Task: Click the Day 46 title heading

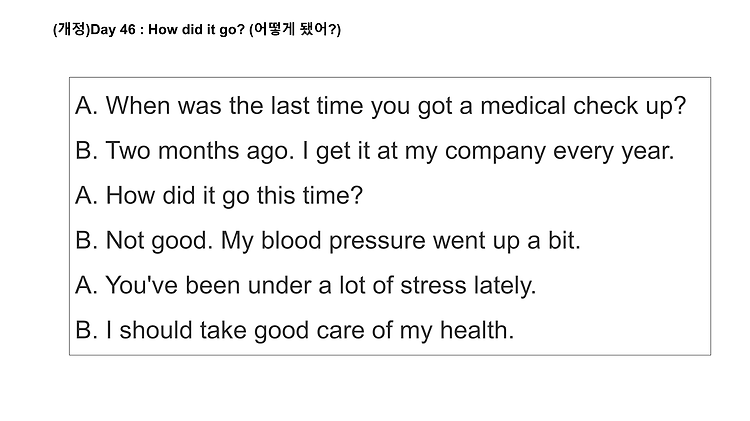Action: [197, 30]
